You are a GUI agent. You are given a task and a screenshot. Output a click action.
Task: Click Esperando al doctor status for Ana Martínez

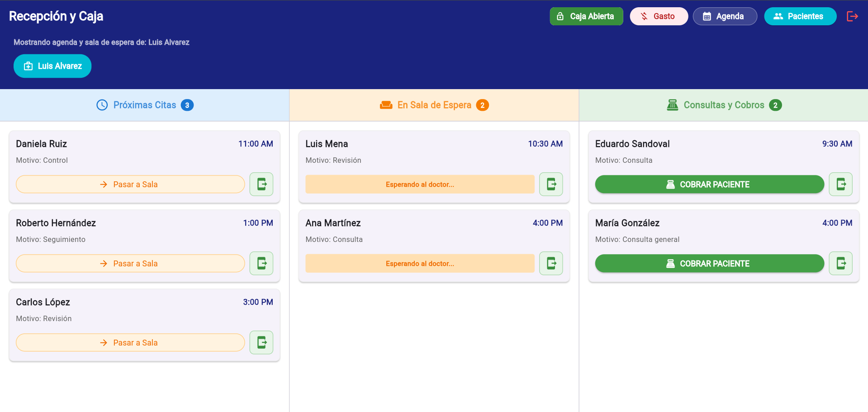419,263
